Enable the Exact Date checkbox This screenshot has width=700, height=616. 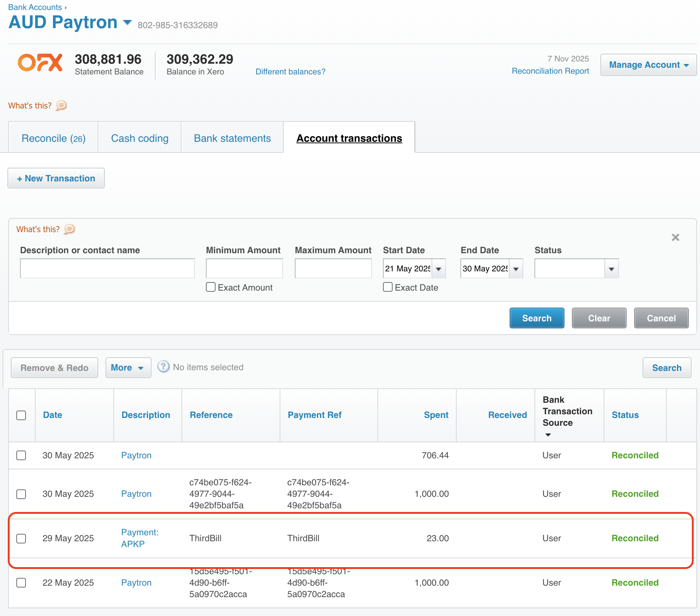click(388, 287)
